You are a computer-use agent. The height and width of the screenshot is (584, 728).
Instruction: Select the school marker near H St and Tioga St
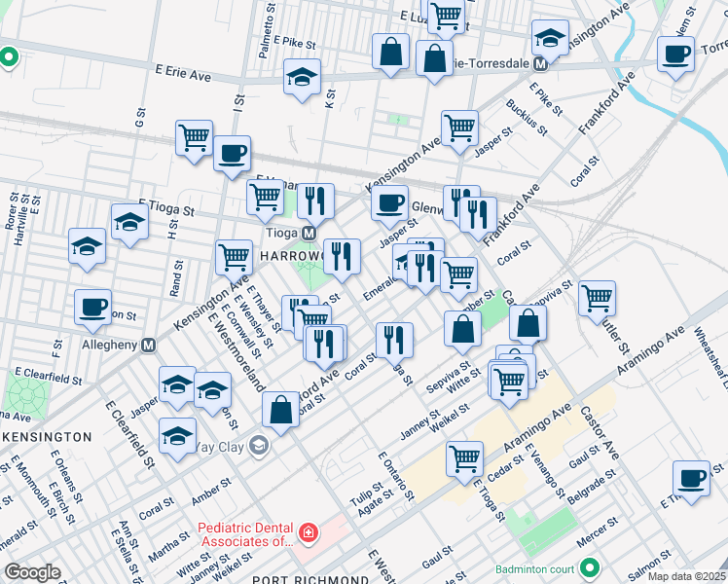pyautogui.click(x=130, y=223)
